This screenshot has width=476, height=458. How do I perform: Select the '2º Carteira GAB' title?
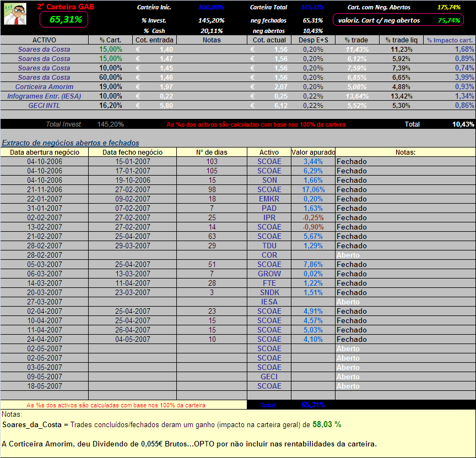66,7
